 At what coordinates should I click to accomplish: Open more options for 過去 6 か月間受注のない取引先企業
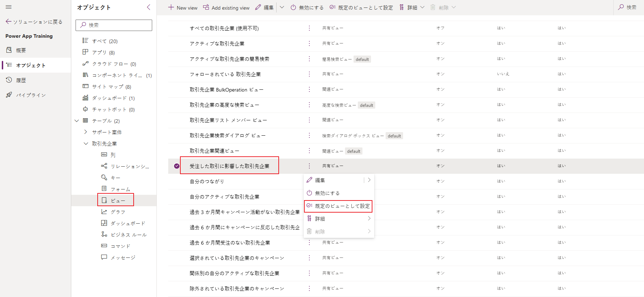point(309,243)
